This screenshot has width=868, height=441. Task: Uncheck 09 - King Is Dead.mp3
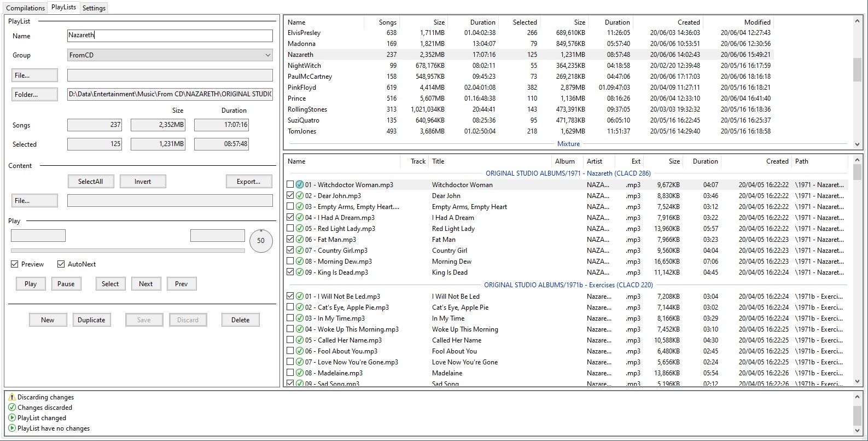coord(290,272)
